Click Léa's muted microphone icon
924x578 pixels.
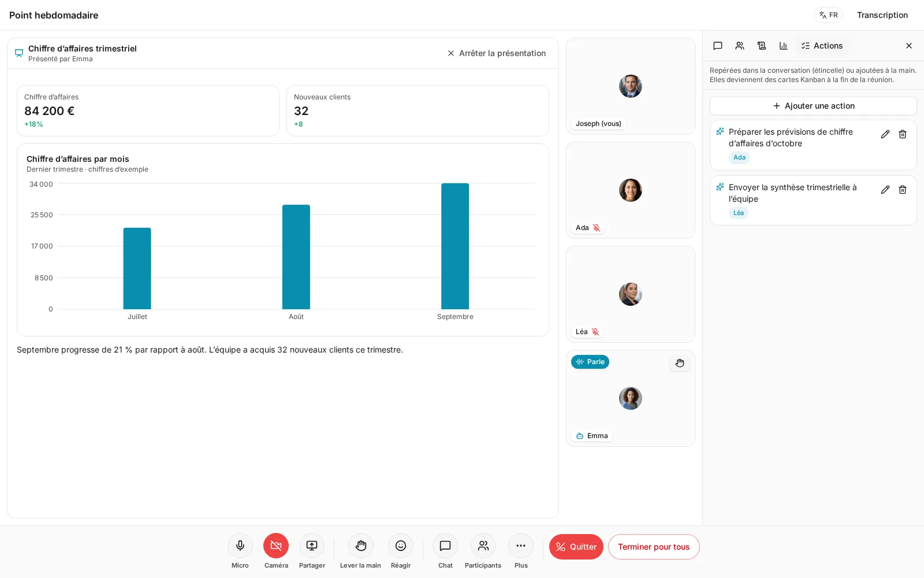pyautogui.click(x=595, y=332)
